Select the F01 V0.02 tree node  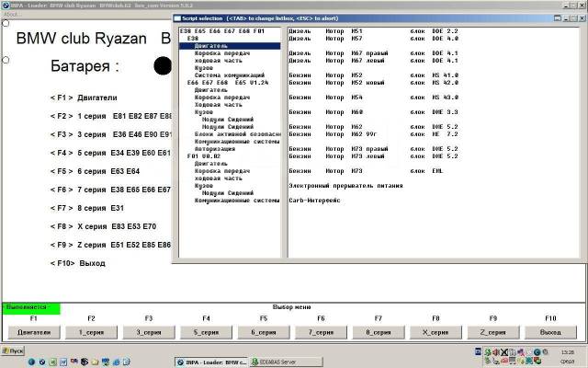[204, 156]
